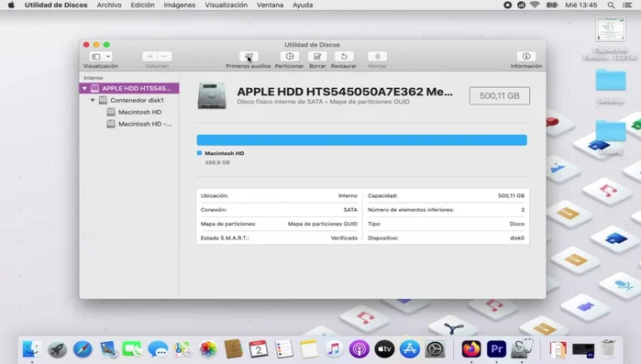Open Contacts from the Dock
Screen dimensions: 641x364
[234, 349]
